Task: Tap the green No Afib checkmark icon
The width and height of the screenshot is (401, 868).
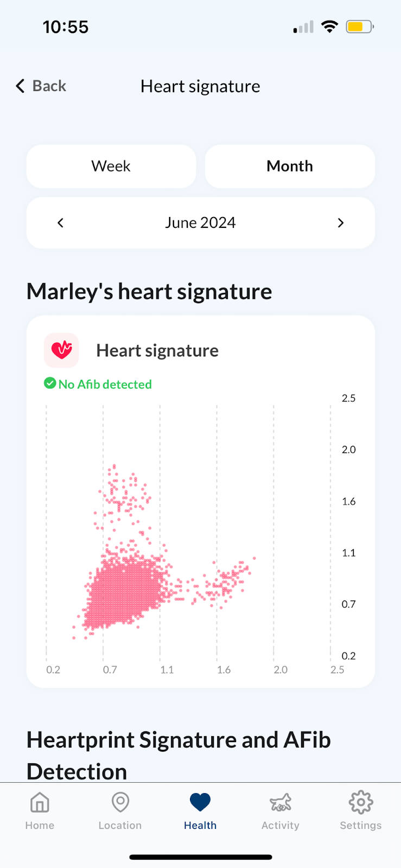Action: [50, 384]
